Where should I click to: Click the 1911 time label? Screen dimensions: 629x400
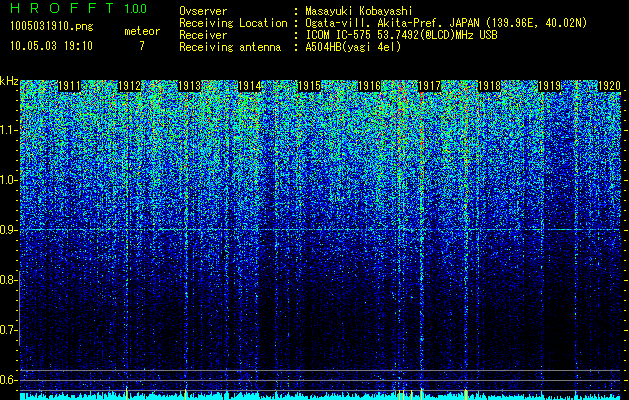69,86
